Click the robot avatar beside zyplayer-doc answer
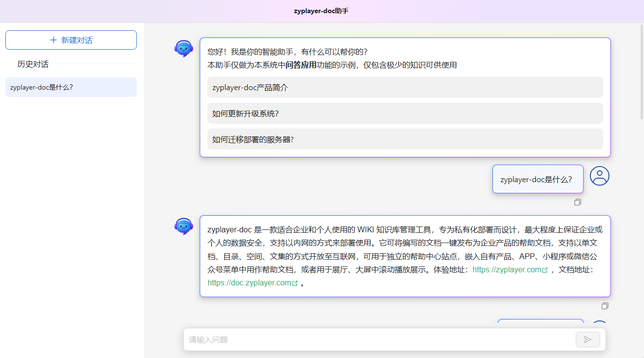Screen dimensions: 644x358 click(x=184, y=226)
